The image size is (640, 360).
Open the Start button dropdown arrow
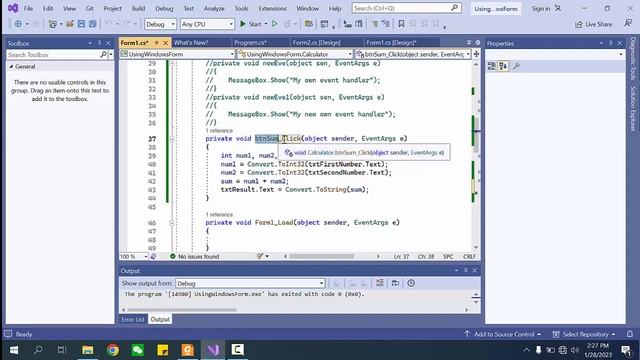(266, 24)
